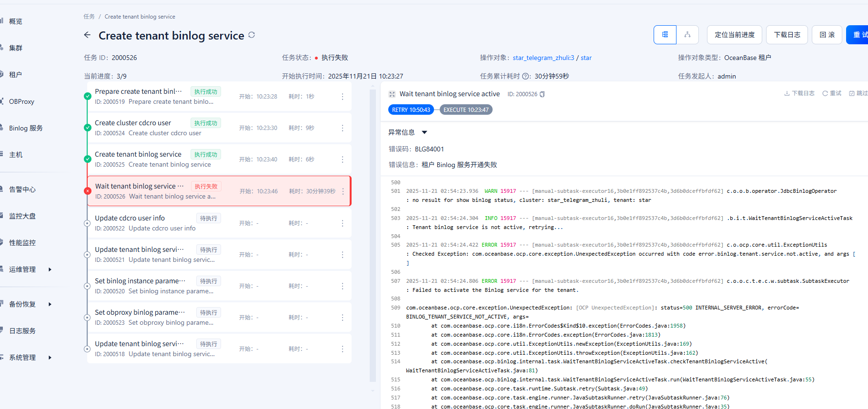Click the 定位当前进度 button
Image resolution: width=868 pixels, height=409 pixels.
[734, 35]
